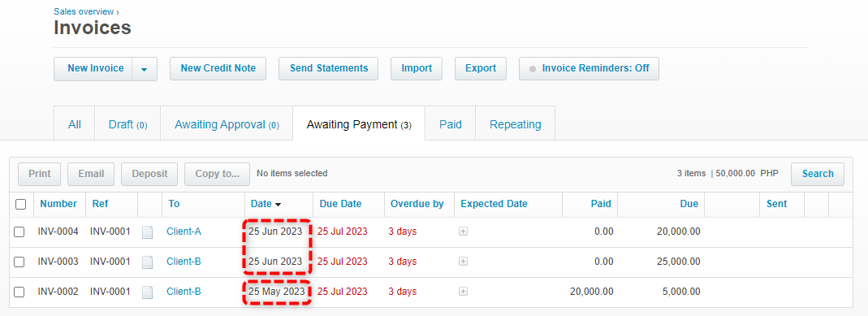
Task: Open Client-A link in INV-0004 row
Action: click(x=184, y=232)
